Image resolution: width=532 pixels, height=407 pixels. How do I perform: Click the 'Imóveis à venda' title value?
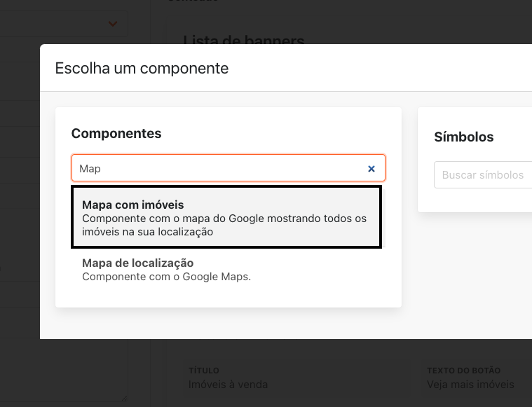[228, 384]
